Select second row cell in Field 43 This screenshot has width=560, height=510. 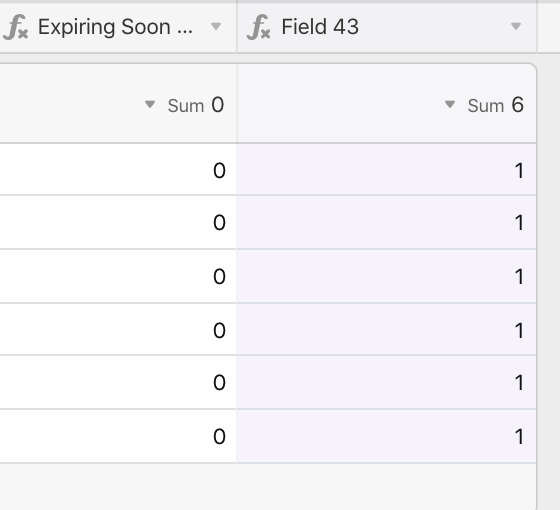click(386, 222)
